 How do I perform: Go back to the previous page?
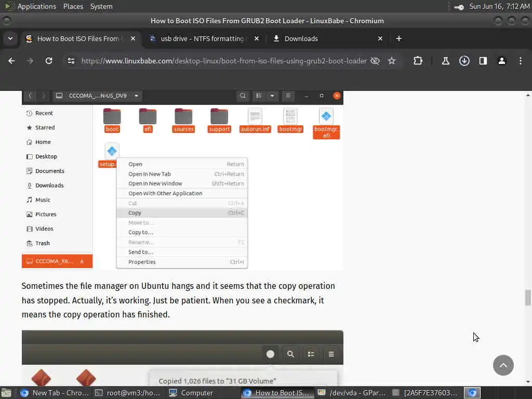[x=11, y=61]
